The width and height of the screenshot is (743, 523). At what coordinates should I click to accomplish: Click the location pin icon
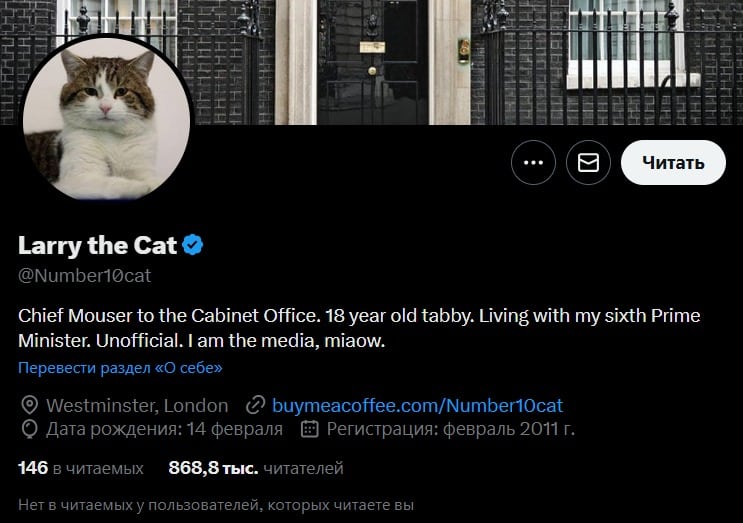29,406
